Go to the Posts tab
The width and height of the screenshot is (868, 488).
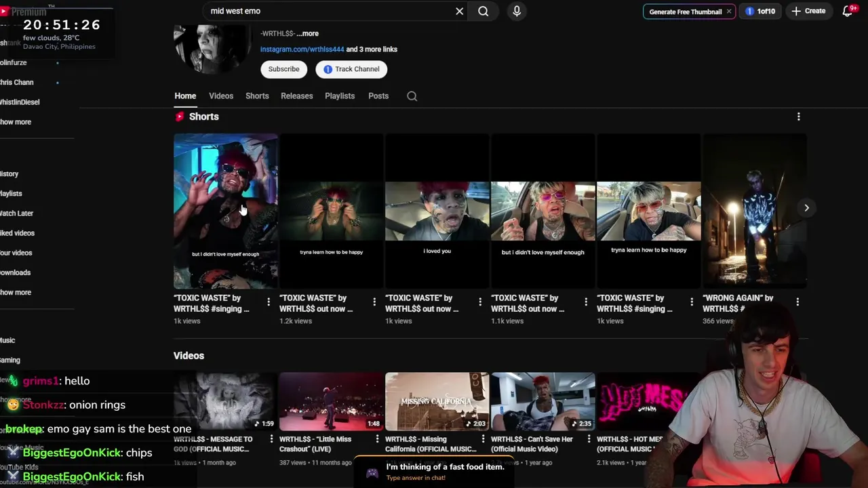click(378, 96)
